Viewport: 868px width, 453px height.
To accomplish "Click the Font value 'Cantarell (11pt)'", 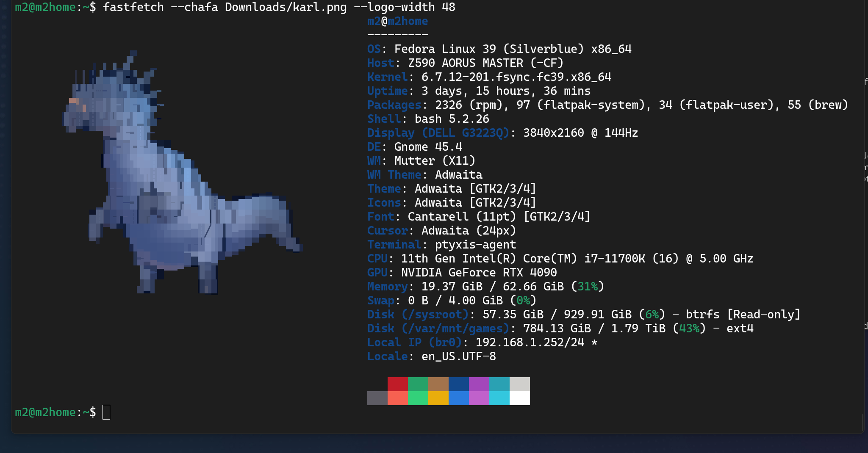I will click(x=462, y=217).
